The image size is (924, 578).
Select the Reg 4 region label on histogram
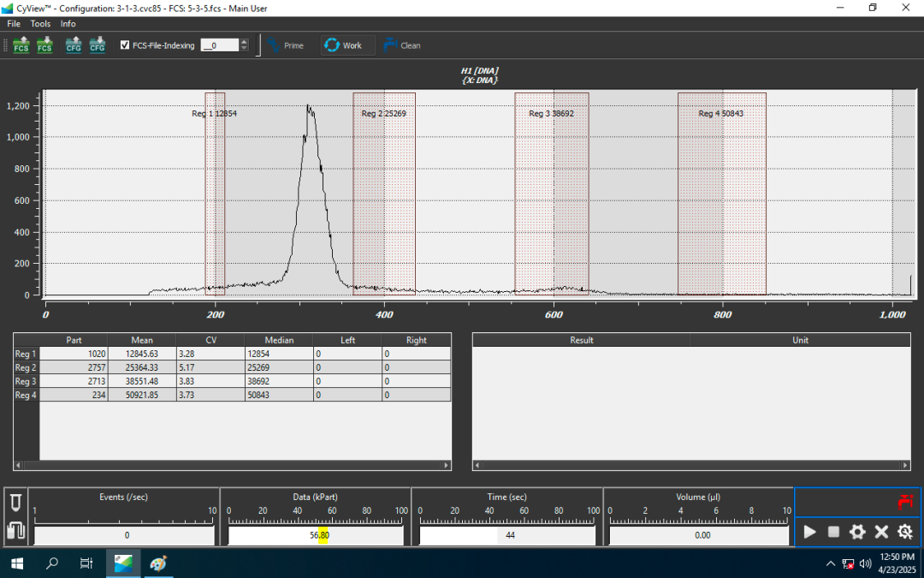point(720,113)
